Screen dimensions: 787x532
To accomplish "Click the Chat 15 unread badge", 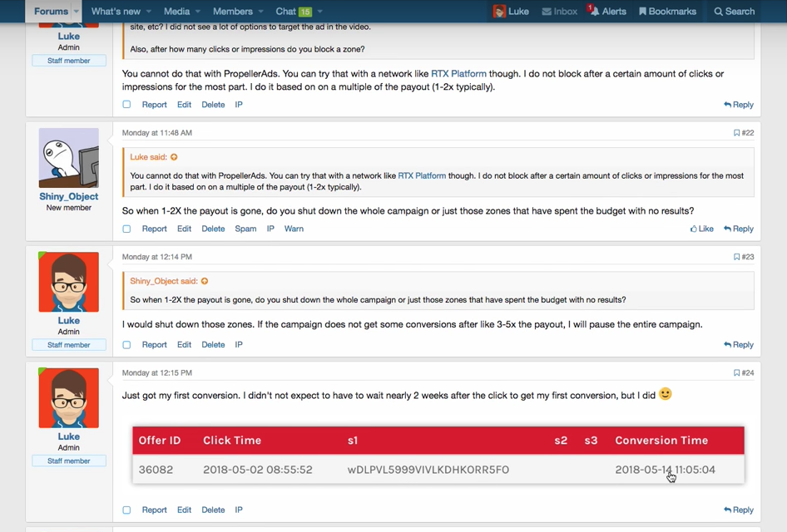I will point(305,12).
